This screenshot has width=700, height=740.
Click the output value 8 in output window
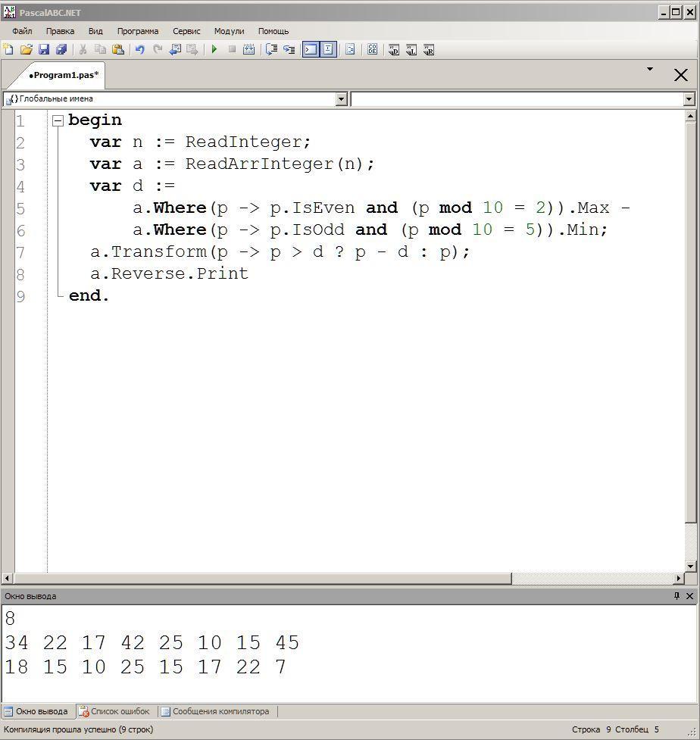click(x=10, y=619)
